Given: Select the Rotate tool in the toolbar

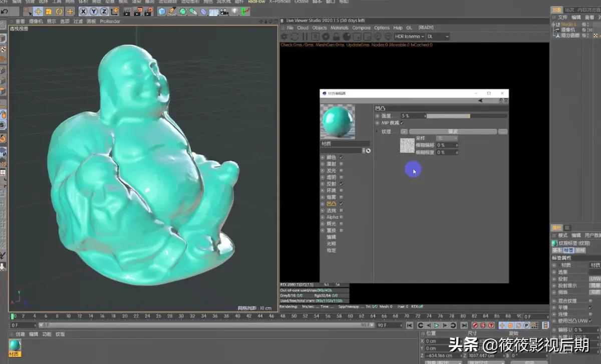Looking at the screenshot, I should coord(59,11).
